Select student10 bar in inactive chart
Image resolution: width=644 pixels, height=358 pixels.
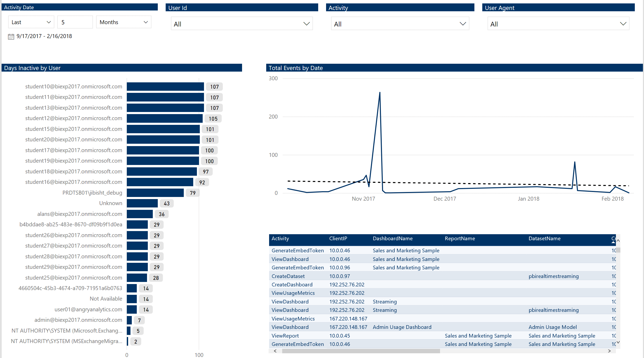click(165, 87)
